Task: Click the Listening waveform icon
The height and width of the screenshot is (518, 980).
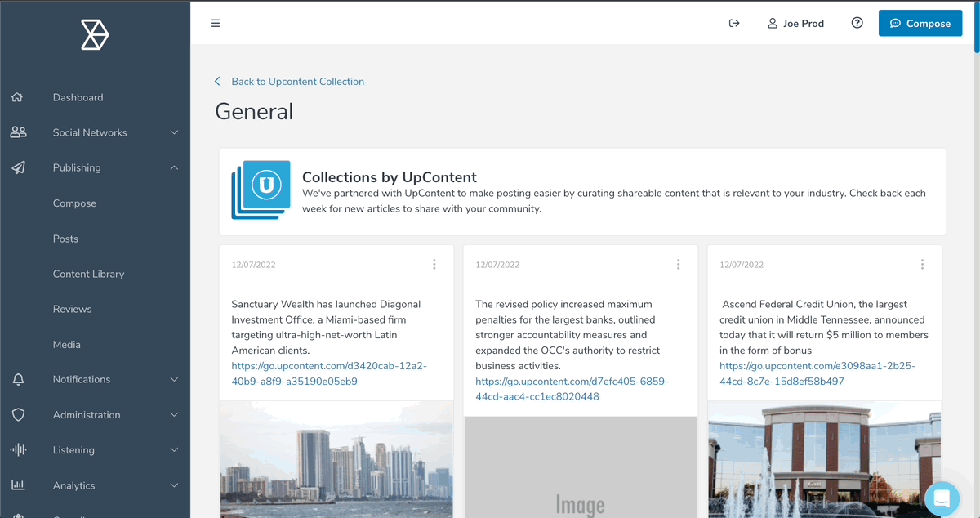Action: 18,450
